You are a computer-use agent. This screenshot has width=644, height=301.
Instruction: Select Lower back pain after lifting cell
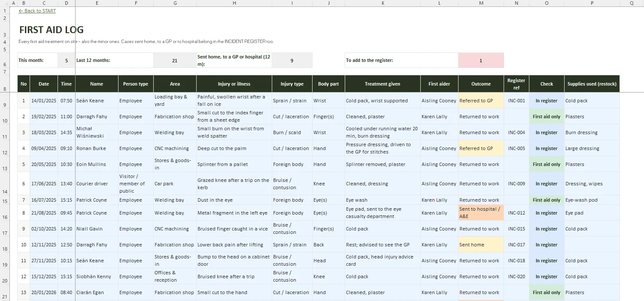pyautogui.click(x=234, y=245)
